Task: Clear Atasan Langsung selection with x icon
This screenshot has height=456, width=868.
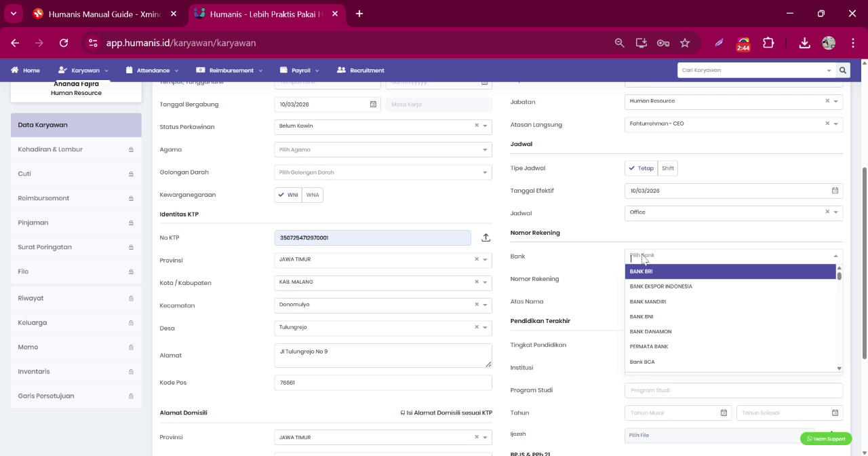Action: point(827,123)
